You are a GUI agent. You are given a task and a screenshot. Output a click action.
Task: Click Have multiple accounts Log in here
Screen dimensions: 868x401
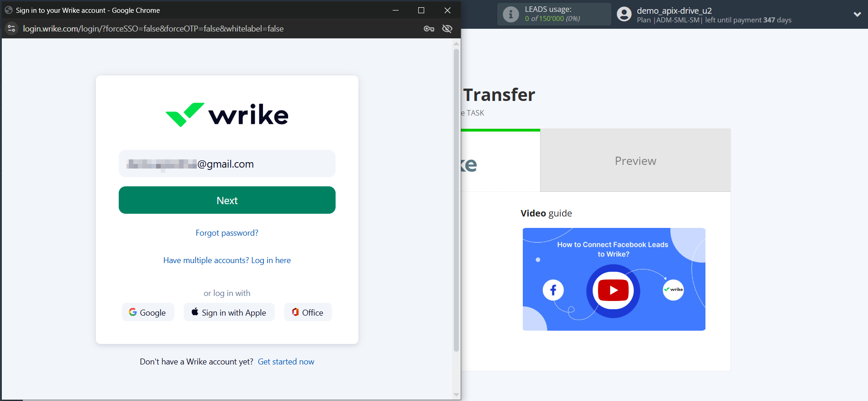click(x=227, y=260)
